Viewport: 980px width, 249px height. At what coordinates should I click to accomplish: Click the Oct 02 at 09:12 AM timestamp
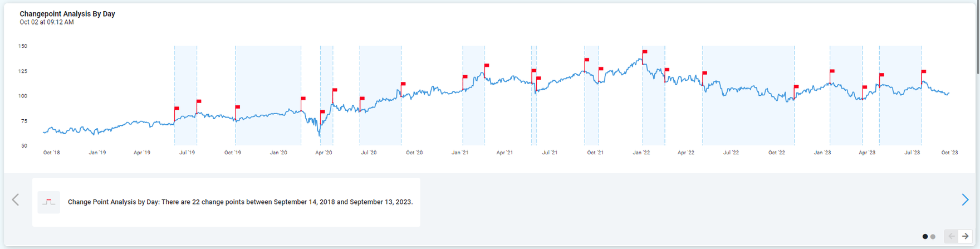point(47,22)
